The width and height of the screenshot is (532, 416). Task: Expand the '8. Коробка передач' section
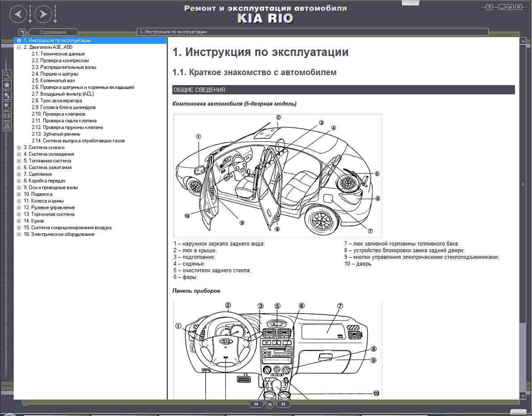point(19,181)
